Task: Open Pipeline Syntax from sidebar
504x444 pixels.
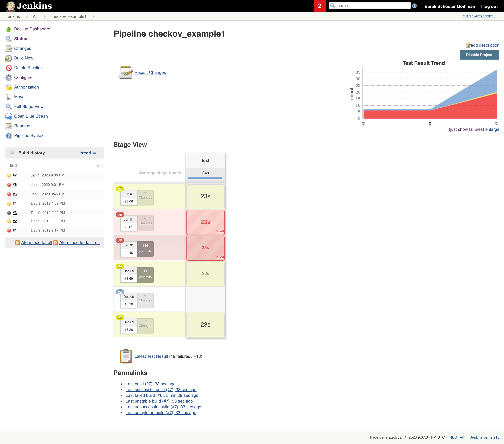Action: point(29,136)
